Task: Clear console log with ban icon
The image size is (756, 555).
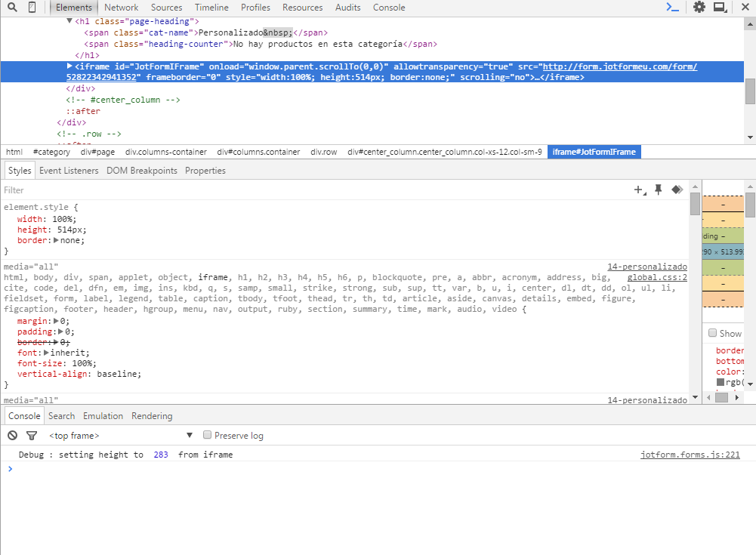Action: (12, 436)
